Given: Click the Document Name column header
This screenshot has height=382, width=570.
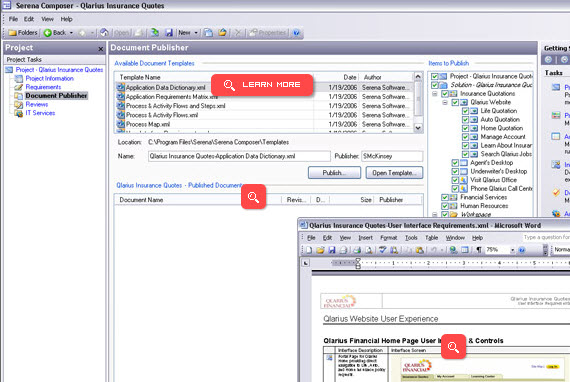Looking at the screenshot, I should click(x=198, y=200).
